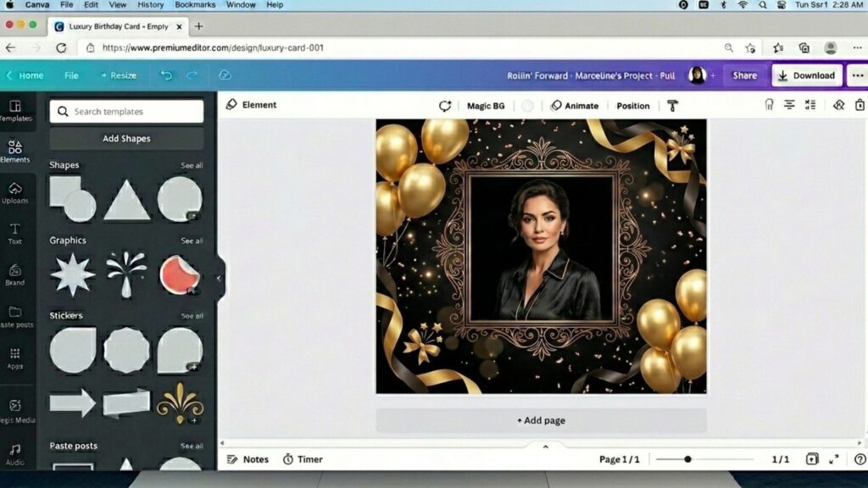The image size is (868, 488).
Task: Click the rotate refresh icon in toolbar
Action: tap(444, 106)
